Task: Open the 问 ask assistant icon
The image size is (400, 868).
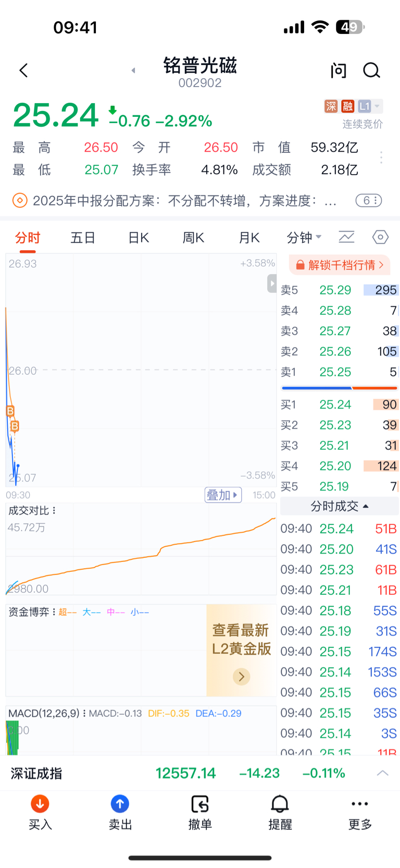Action: coord(339,70)
